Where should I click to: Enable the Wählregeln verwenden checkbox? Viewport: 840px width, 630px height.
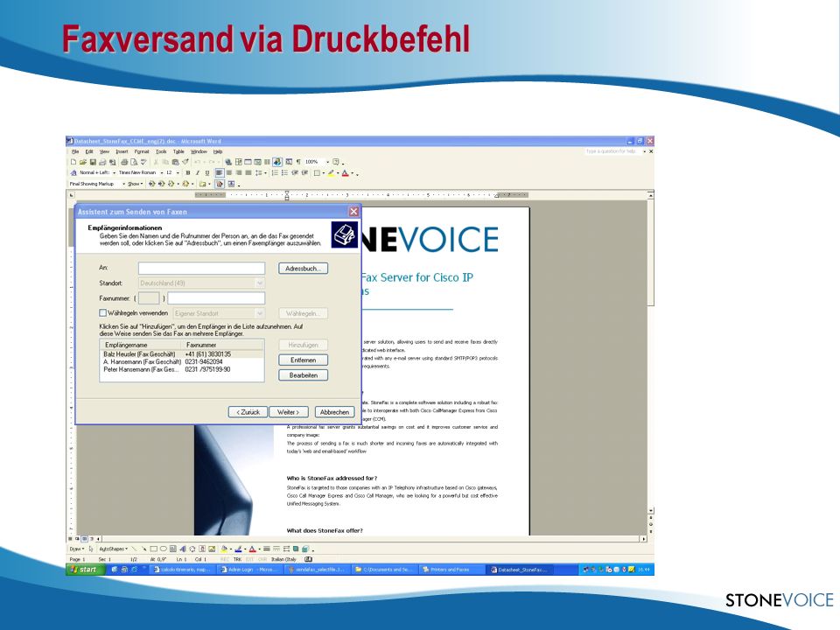103,313
